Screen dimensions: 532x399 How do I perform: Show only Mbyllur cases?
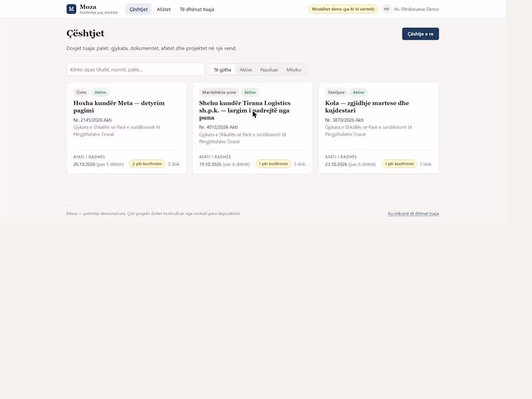[294, 70]
